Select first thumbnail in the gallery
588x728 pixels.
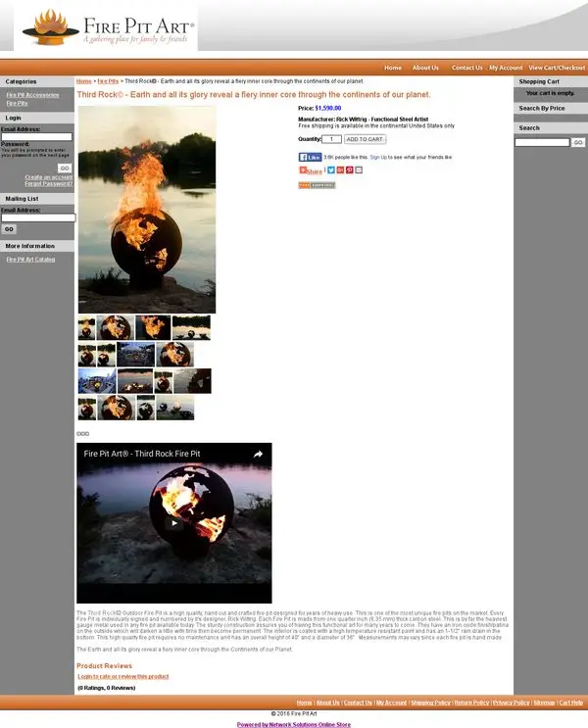87,328
